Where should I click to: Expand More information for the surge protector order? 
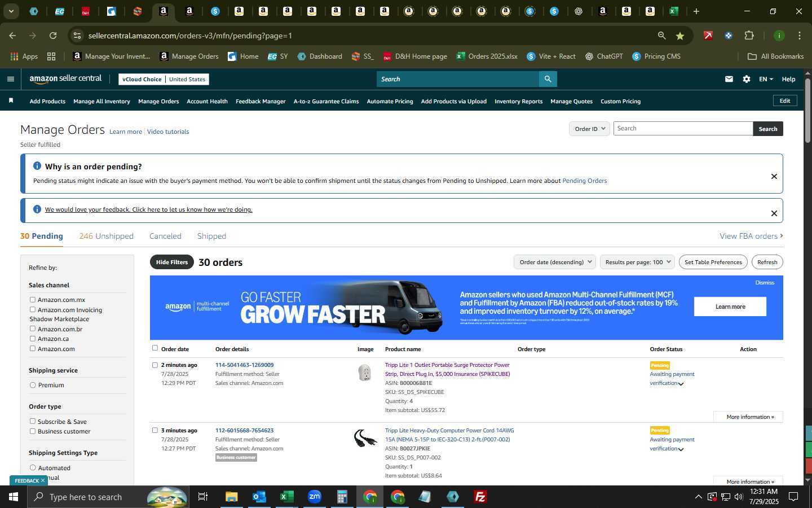(x=749, y=417)
